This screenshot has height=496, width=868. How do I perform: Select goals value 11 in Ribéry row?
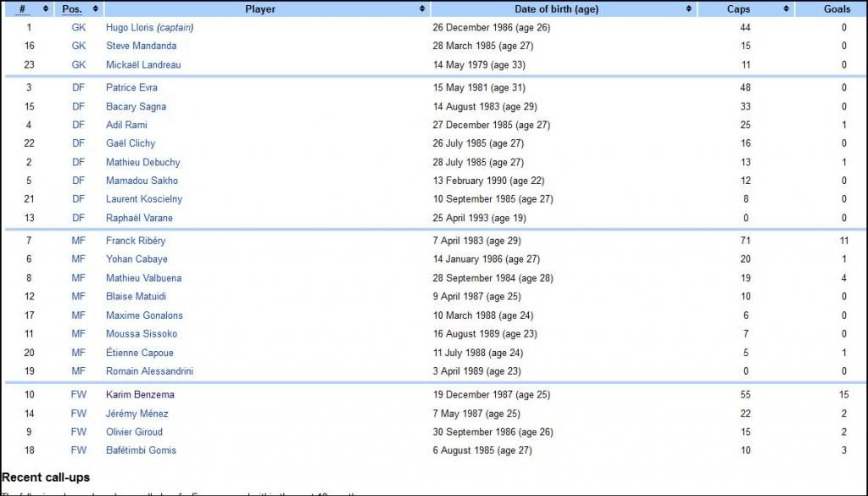[x=843, y=241]
